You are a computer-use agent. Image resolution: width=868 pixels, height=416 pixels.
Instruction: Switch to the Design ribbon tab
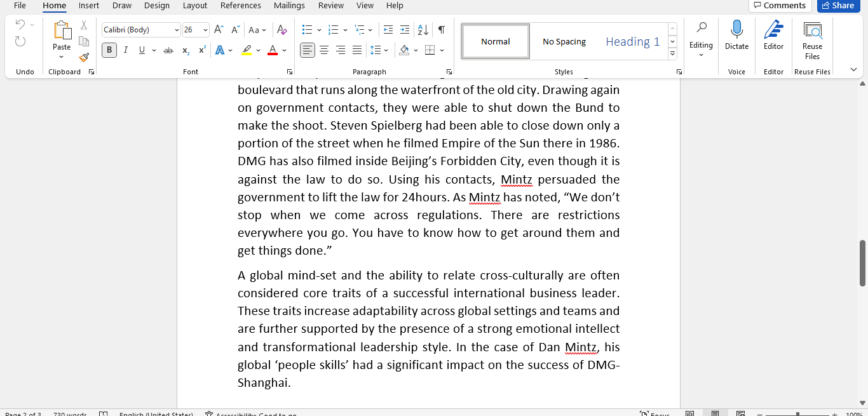pyautogui.click(x=156, y=6)
